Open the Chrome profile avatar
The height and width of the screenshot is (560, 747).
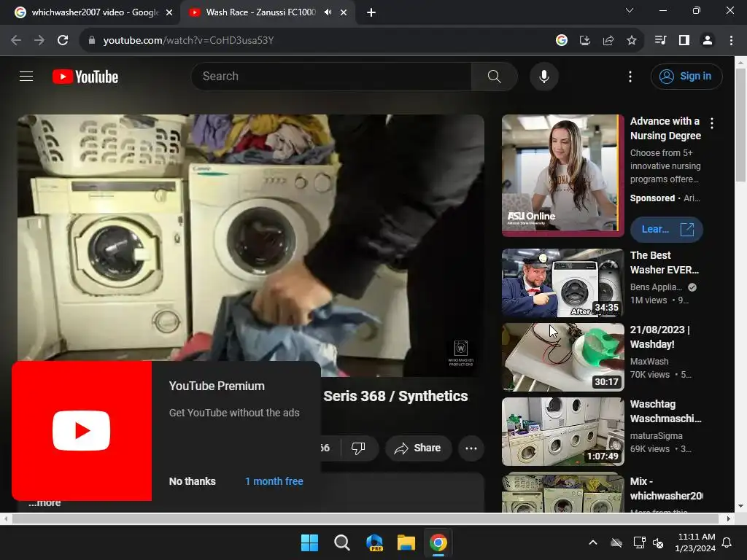tap(708, 41)
